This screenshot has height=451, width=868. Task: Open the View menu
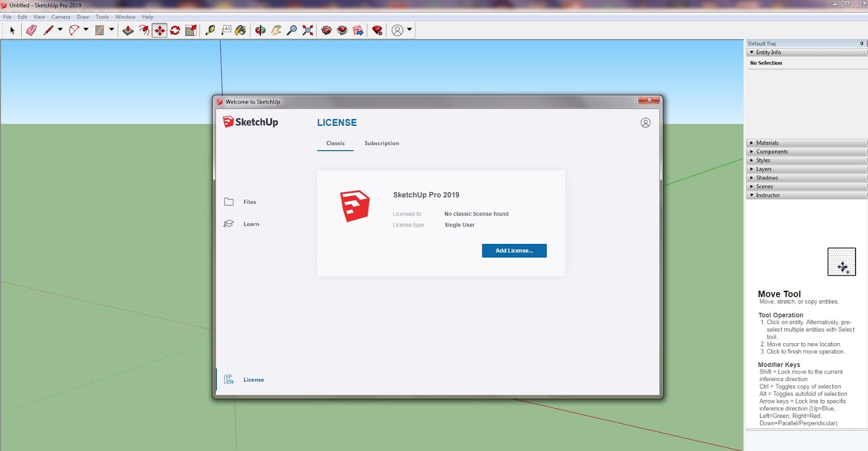click(39, 17)
